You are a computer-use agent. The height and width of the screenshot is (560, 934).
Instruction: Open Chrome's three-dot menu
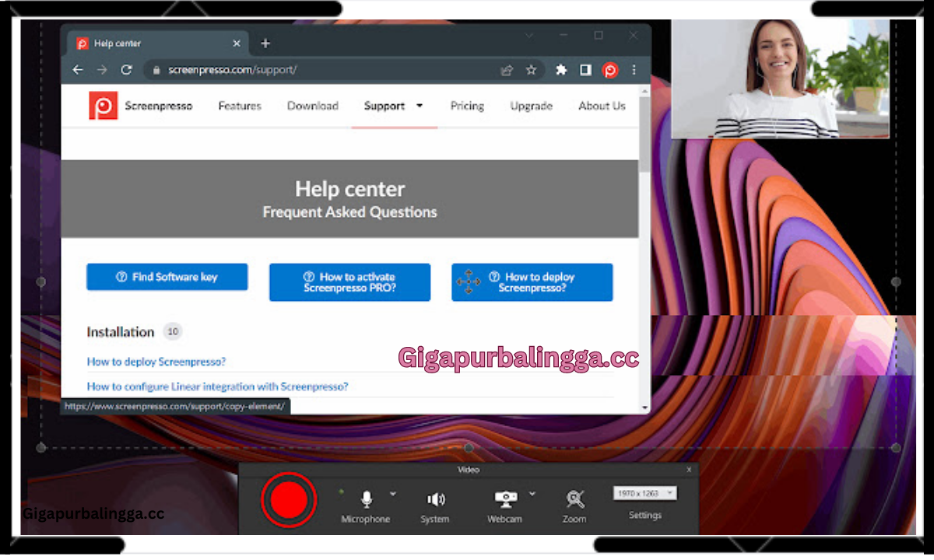(634, 70)
